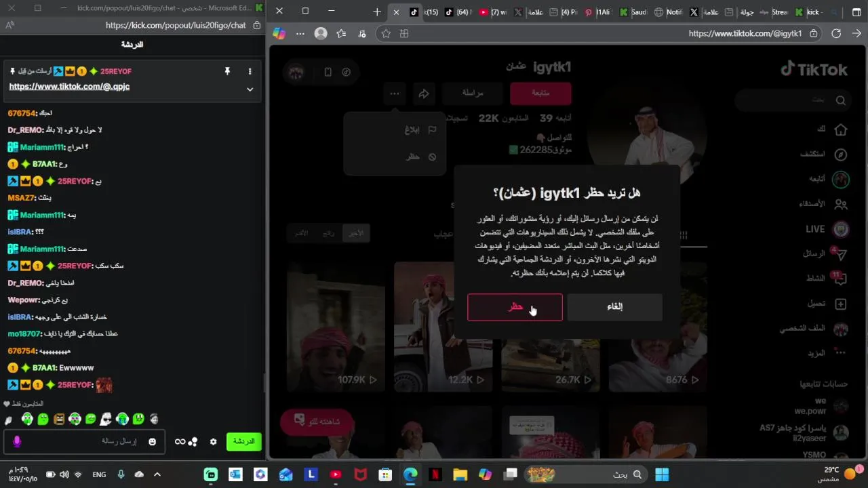The height and width of the screenshot is (488, 868).
Task: Open Kick chat settings gear
Action: [x=213, y=442]
